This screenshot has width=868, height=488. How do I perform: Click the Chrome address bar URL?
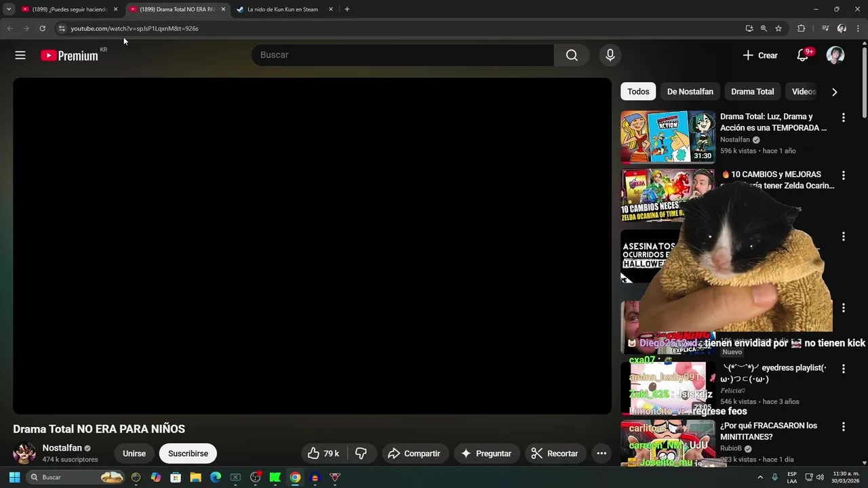click(134, 28)
